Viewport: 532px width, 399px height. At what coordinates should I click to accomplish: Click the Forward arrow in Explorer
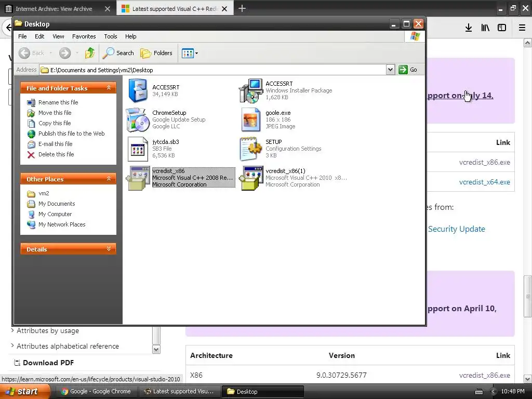(x=65, y=53)
